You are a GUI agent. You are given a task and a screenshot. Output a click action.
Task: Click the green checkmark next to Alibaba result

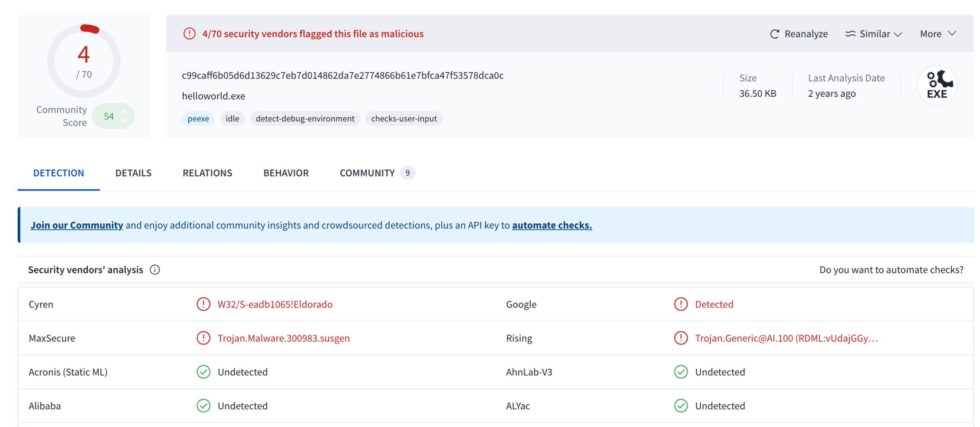(203, 406)
